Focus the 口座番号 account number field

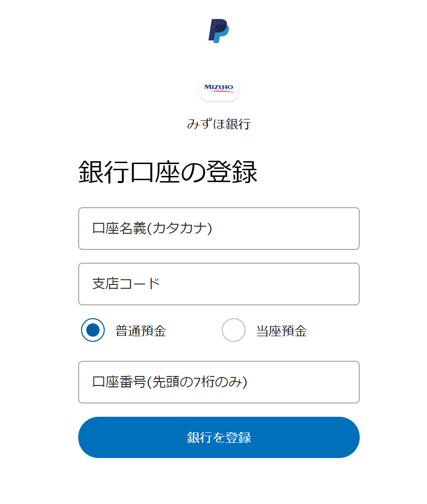(x=218, y=382)
